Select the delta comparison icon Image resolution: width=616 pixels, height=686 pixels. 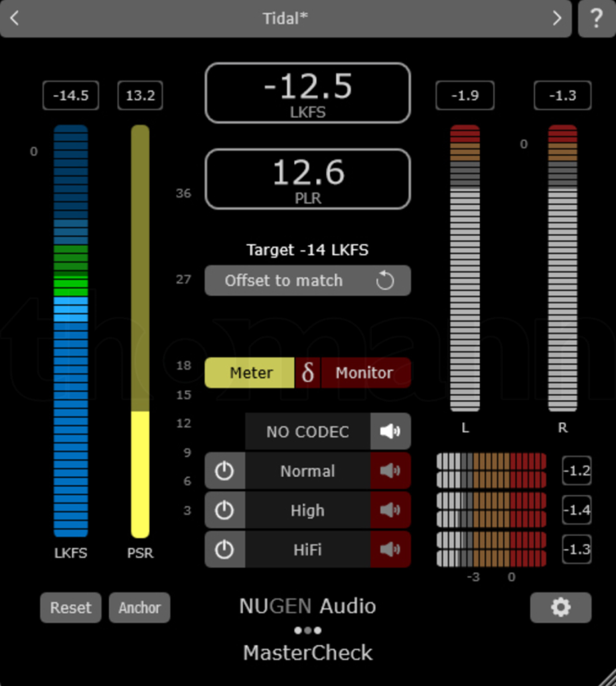point(307,373)
